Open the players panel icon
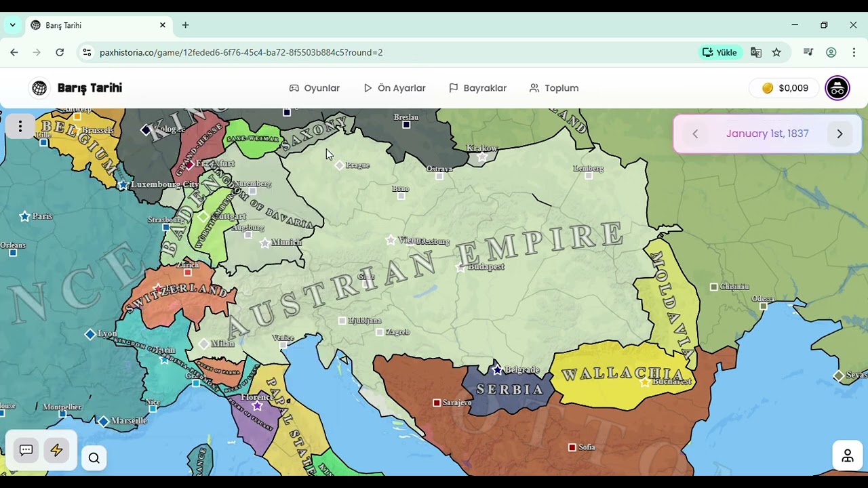868x488 pixels. point(847,456)
